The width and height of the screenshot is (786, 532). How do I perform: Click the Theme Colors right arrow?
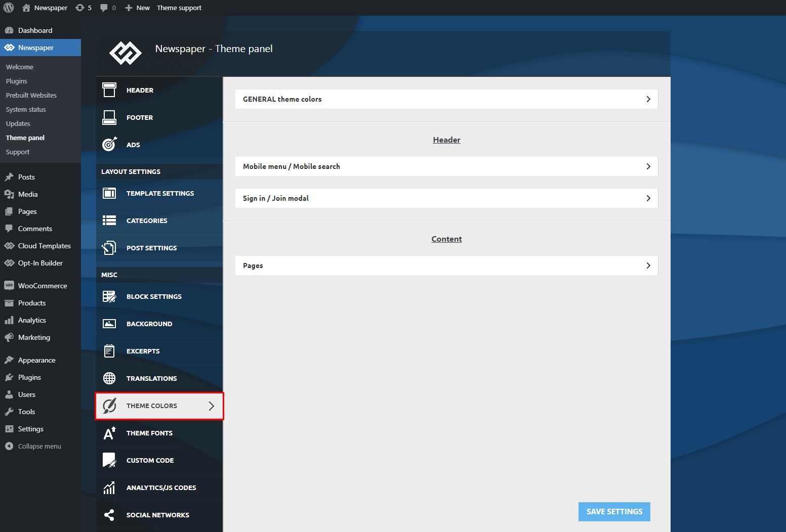pyautogui.click(x=212, y=406)
